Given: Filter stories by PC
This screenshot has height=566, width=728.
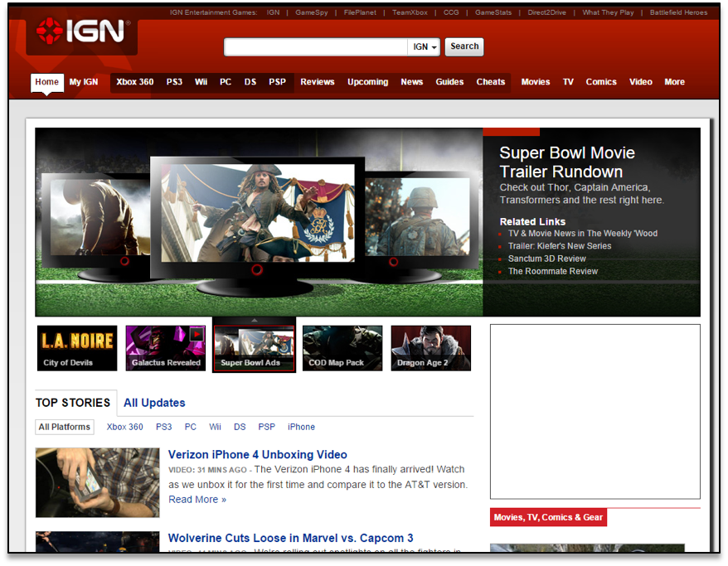Looking at the screenshot, I should tap(191, 427).
